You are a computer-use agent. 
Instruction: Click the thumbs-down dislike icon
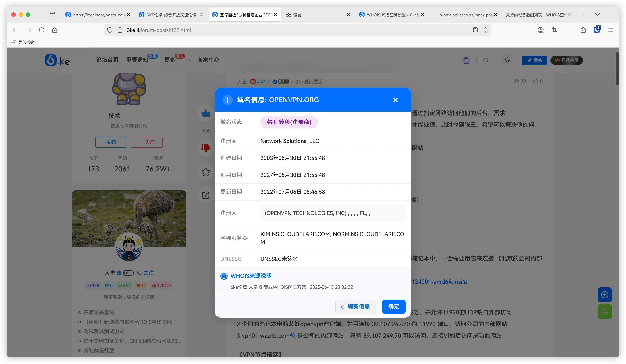(x=205, y=148)
